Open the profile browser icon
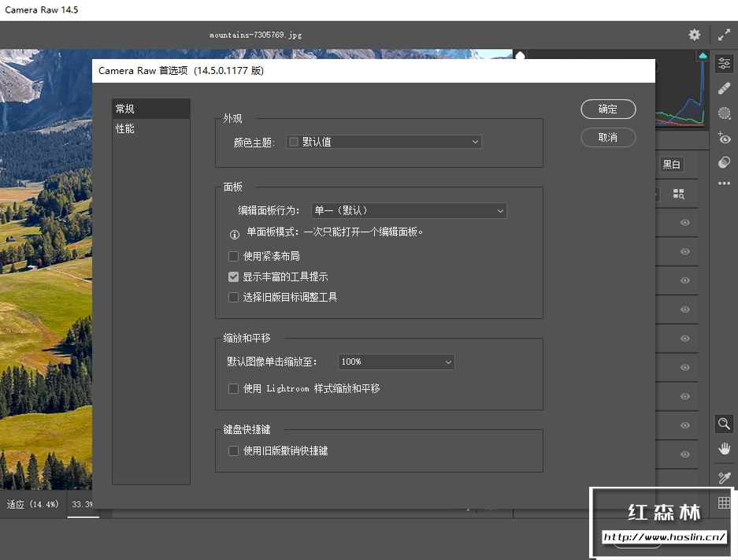This screenshot has height=560, width=738. point(678,194)
